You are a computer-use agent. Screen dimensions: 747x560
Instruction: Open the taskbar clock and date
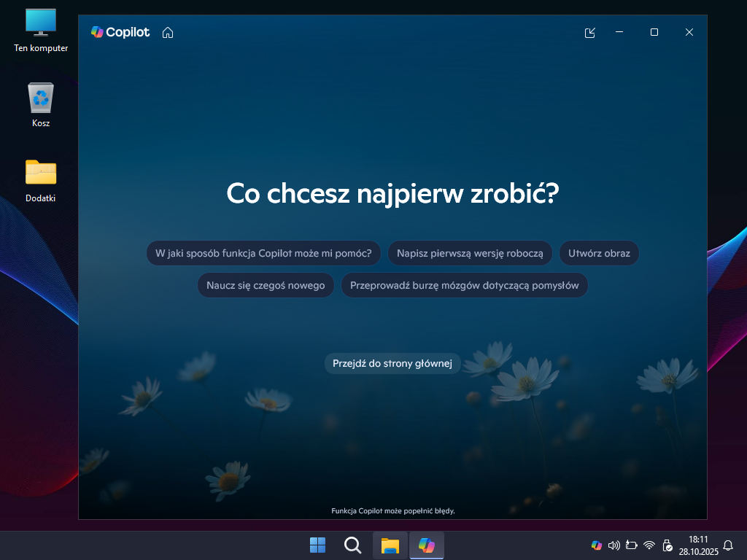698,545
